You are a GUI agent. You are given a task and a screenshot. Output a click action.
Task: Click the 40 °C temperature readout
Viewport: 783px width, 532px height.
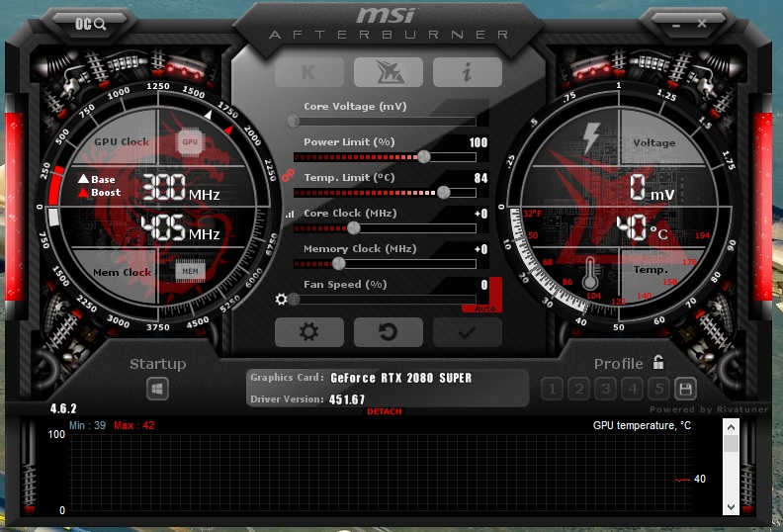coord(643,228)
